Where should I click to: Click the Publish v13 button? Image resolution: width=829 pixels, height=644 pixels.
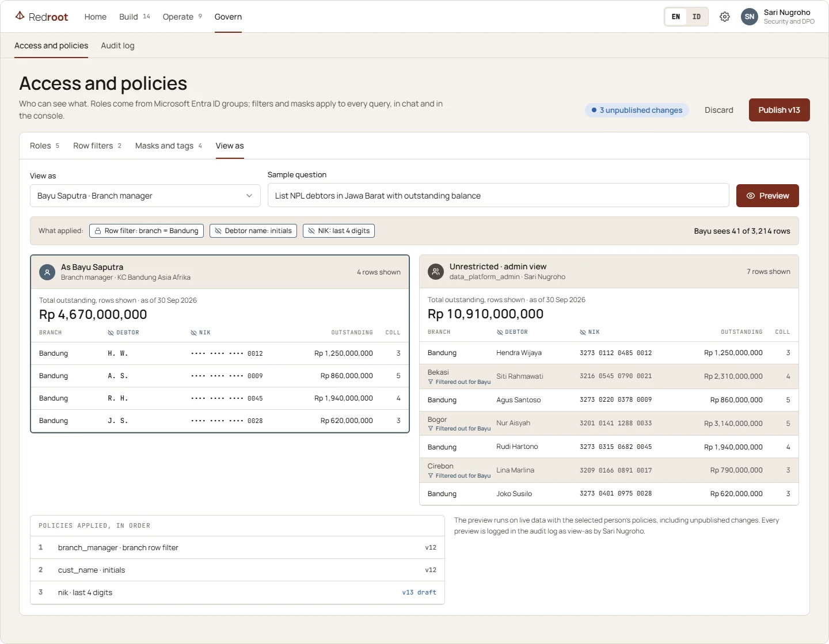pos(779,110)
